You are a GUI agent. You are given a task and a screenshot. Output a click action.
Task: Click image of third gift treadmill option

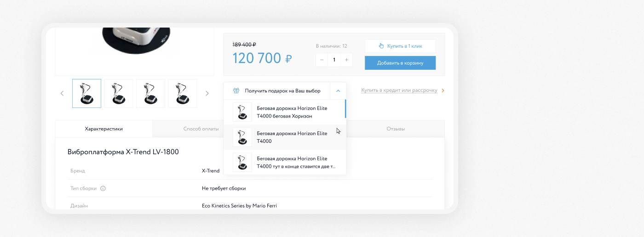click(x=242, y=162)
